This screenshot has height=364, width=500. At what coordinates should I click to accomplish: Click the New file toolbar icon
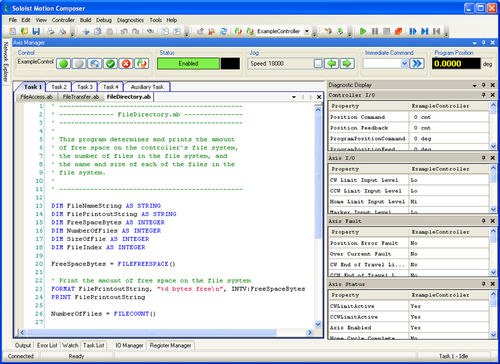(13, 31)
